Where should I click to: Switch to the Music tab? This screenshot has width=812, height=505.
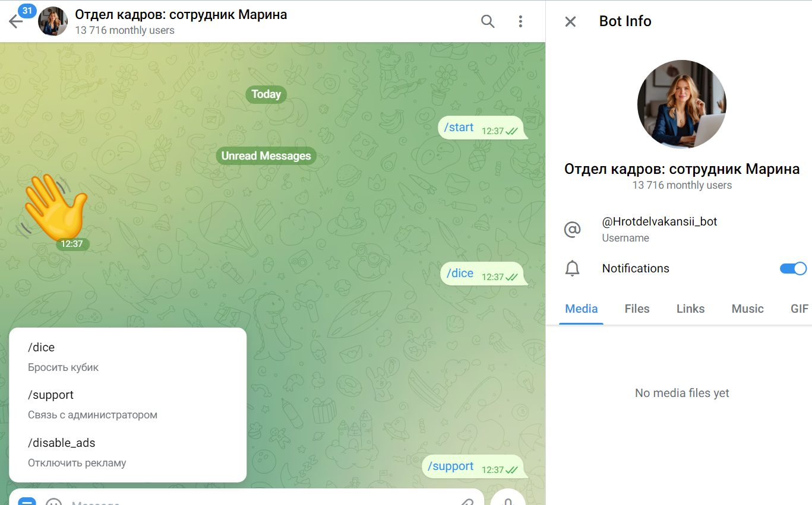click(747, 309)
